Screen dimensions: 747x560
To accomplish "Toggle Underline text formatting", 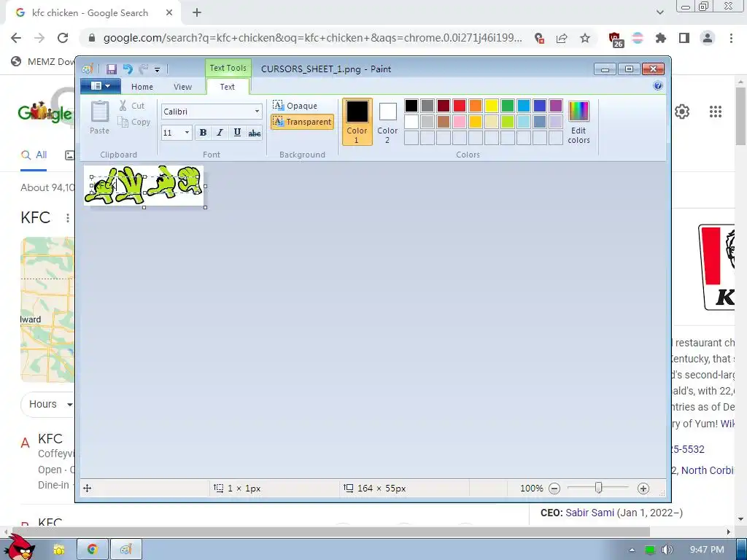I will pyautogui.click(x=237, y=133).
